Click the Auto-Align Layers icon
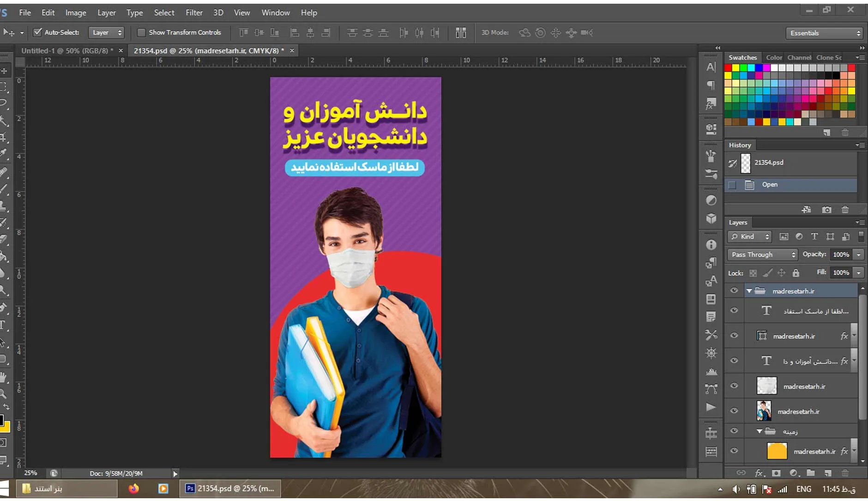The height and width of the screenshot is (501, 868). (460, 32)
